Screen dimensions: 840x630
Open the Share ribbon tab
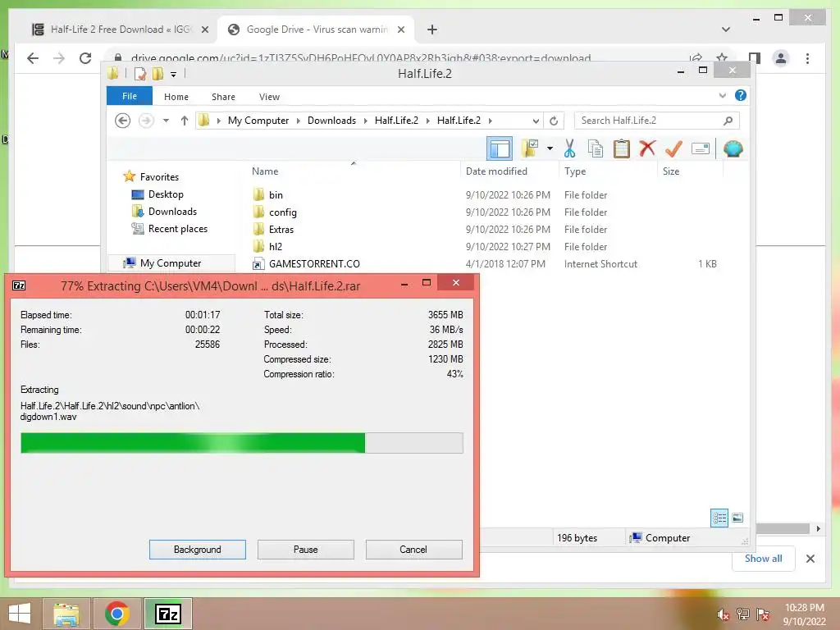223,97
